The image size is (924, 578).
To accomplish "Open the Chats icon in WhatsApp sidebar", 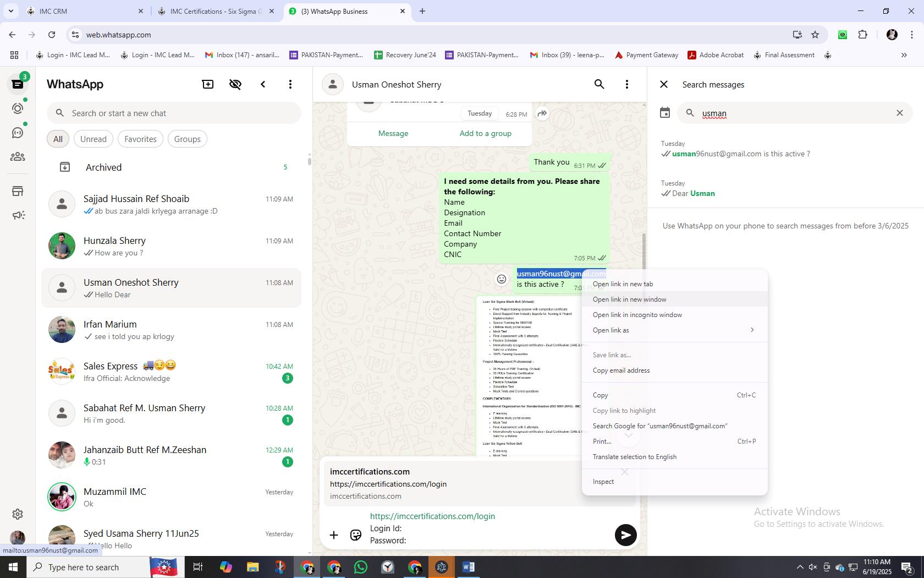I will tap(18, 84).
